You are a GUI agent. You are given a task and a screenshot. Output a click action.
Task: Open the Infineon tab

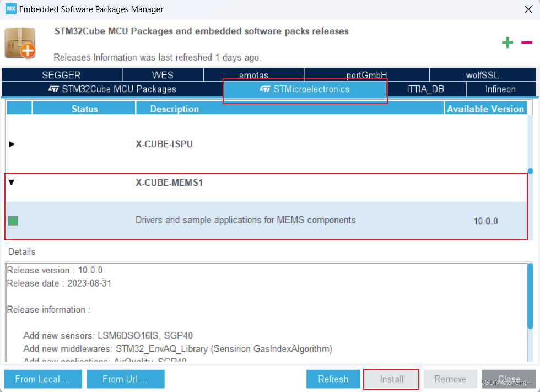[501, 89]
